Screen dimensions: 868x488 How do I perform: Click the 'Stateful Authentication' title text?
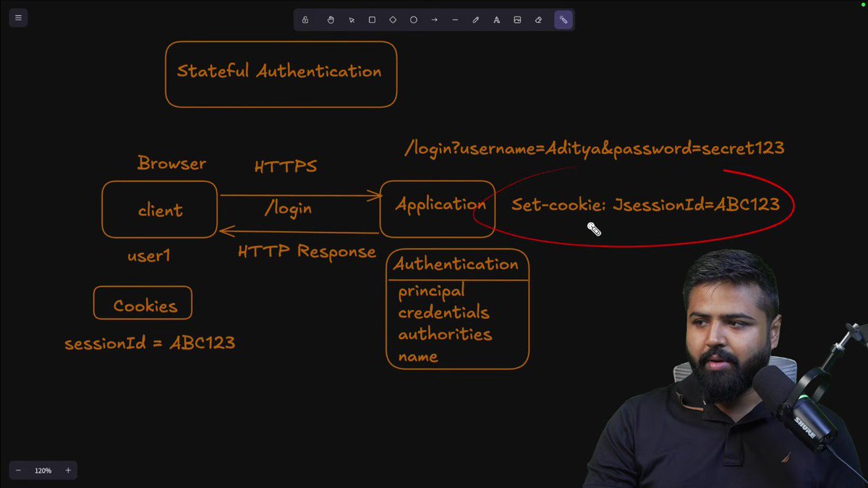tap(279, 71)
